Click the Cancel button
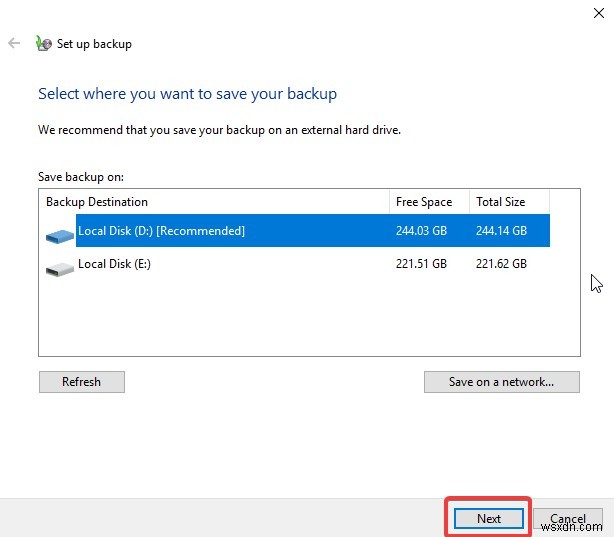614x537 pixels. [568, 519]
